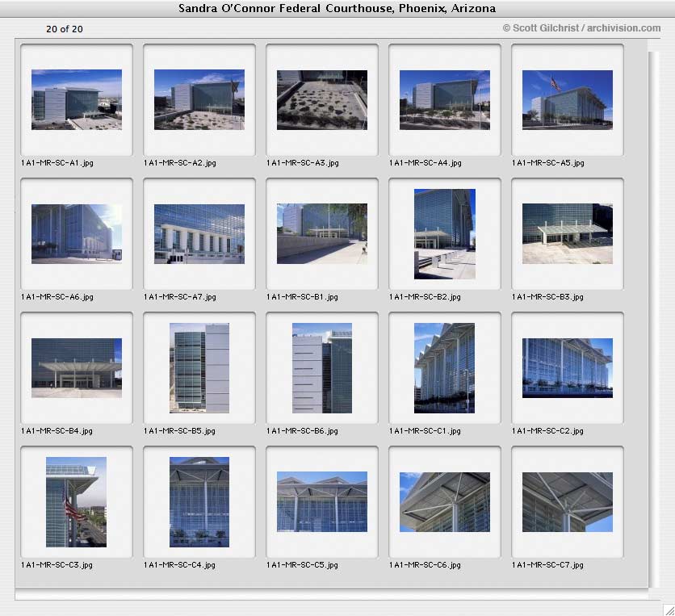The height and width of the screenshot is (616, 675).
Task: Click the filename label 1A1-MR-SC-B5.jpg
Action: 179,431
